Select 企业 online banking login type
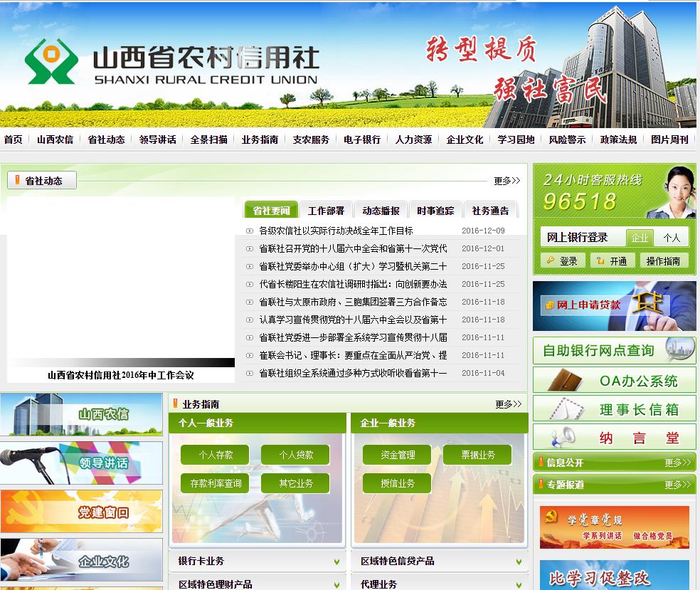700x590 pixels. point(640,238)
